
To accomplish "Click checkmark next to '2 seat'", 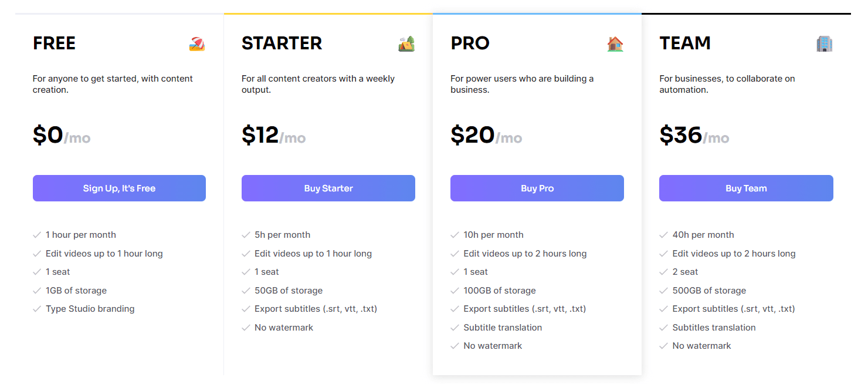I will click(x=663, y=272).
